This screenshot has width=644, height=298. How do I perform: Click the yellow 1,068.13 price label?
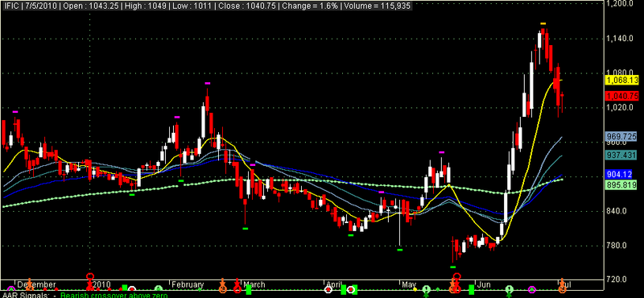pyautogui.click(x=621, y=81)
